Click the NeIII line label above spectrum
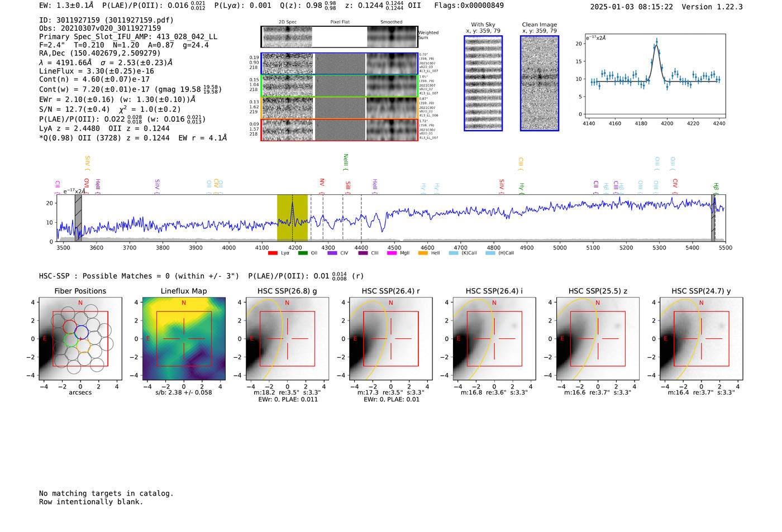This screenshot has height=532, width=782. coord(346,162)
